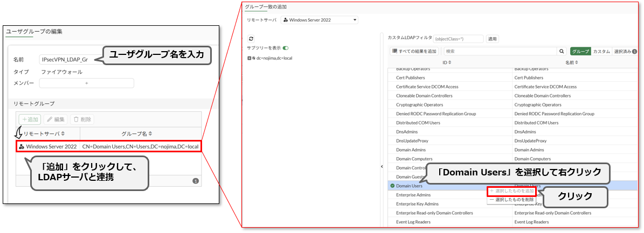
Task: Collapse the left pane with the arrow handle
Action: pyautogui.click(x=382, y=166)
